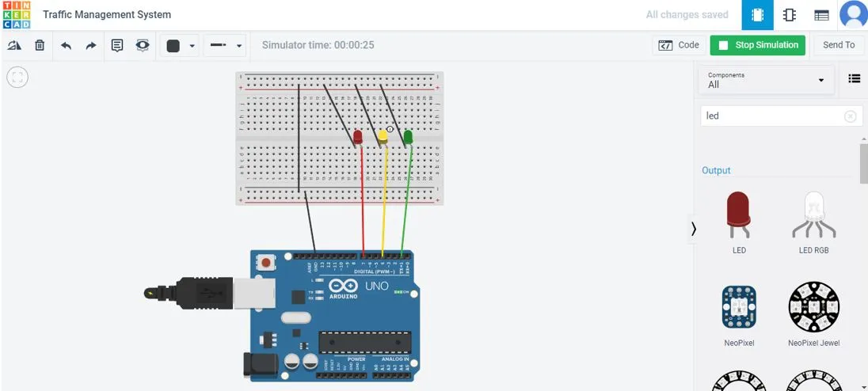
Task: Click the rotate tool icon
Action: [14, 45]
